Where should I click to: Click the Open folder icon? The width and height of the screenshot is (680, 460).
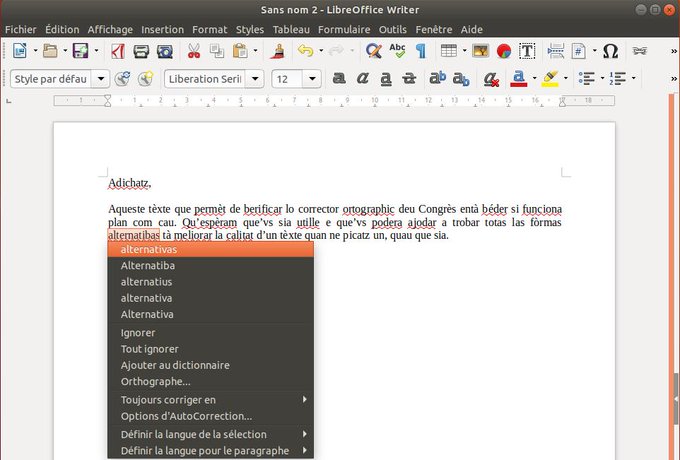coord(50,51)
